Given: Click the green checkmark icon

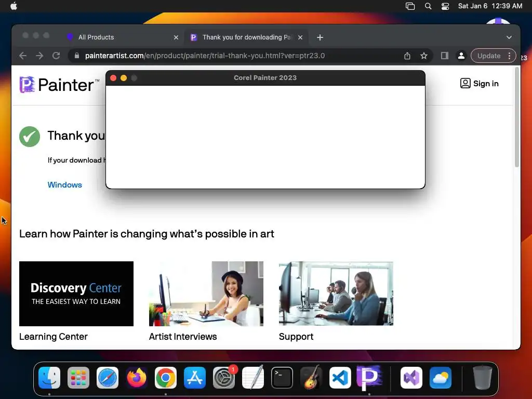Looking at the screenshot, I should pyautogui.click(x=30, y=137).
